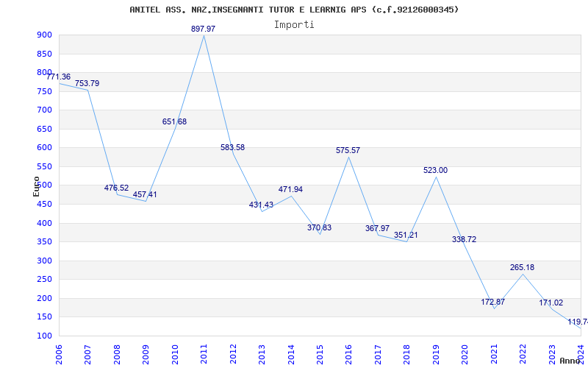Click the x-axis year 2015
Image resolution: width=588 pixels, height=368 pixels.
320,355
